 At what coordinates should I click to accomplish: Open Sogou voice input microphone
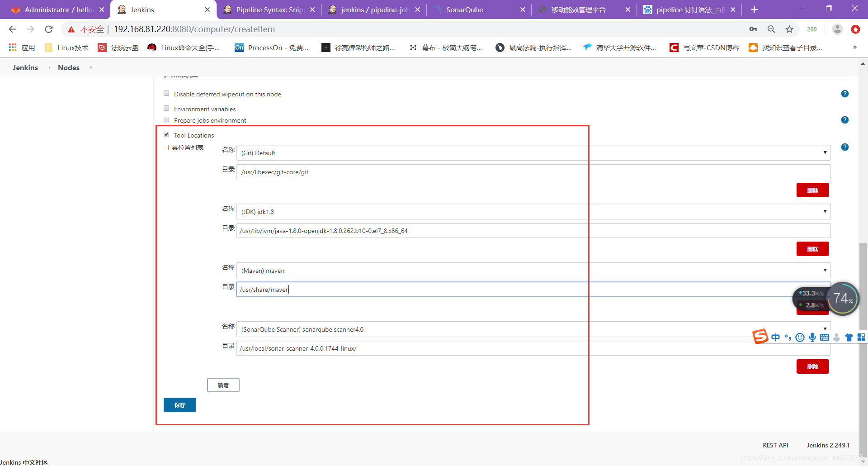tap(812, 338)
